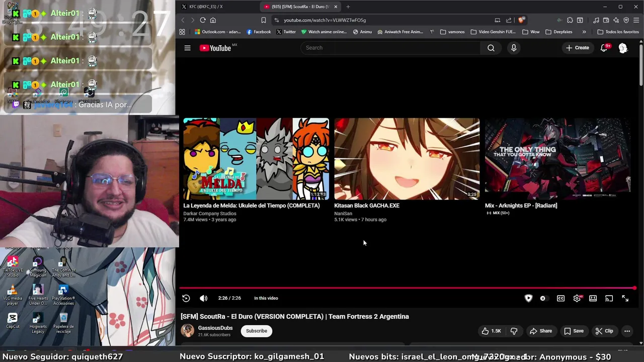Screen dimensions: 644x362
Task: Like the video with 1.5K likes
Action: [491, 331]
